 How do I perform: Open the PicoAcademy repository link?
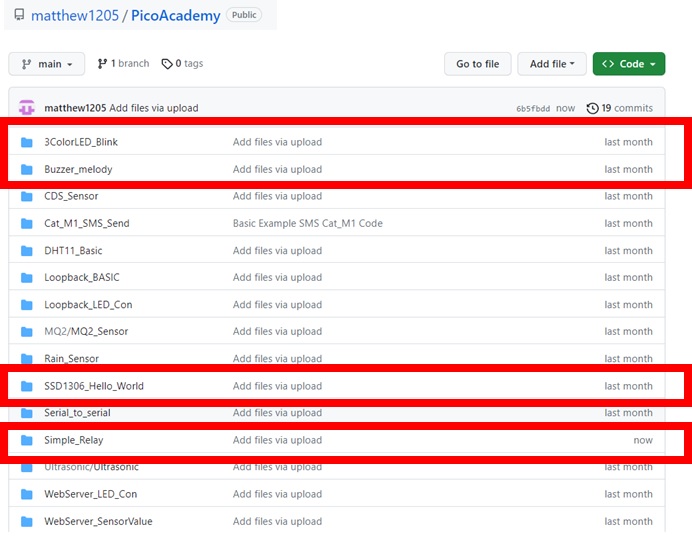point(176,15)
